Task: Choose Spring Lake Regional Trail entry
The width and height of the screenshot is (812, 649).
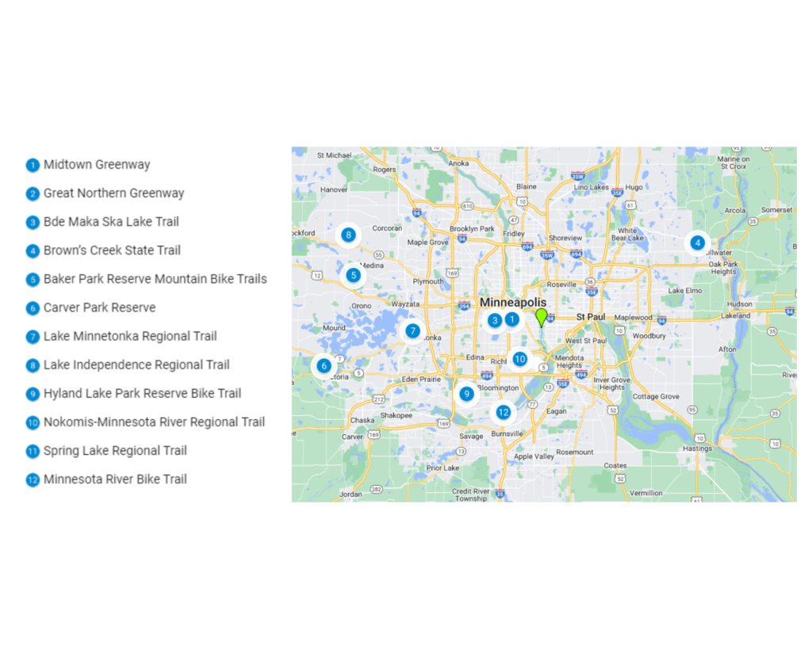Action: pyautogui.click(x=115, y=451)
